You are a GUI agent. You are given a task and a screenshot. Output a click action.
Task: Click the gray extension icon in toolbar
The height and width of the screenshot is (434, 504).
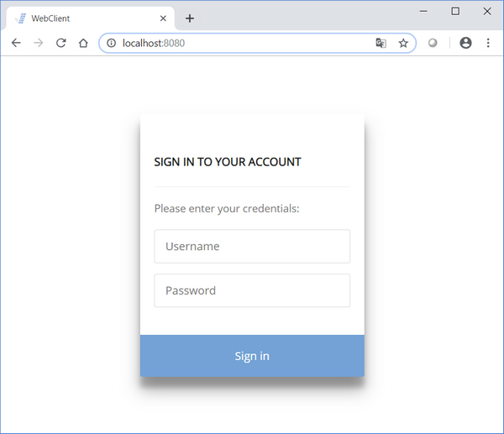(x=433, y=43)
